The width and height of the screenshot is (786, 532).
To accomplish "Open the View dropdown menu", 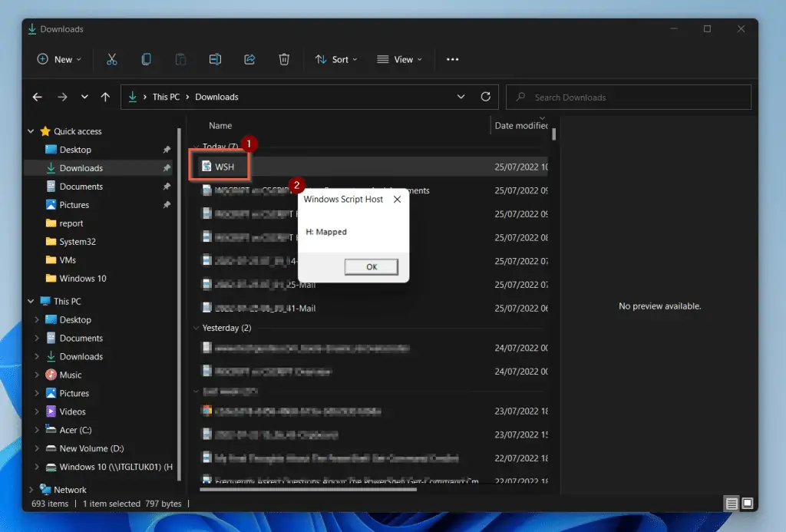I will click(399, 59).
